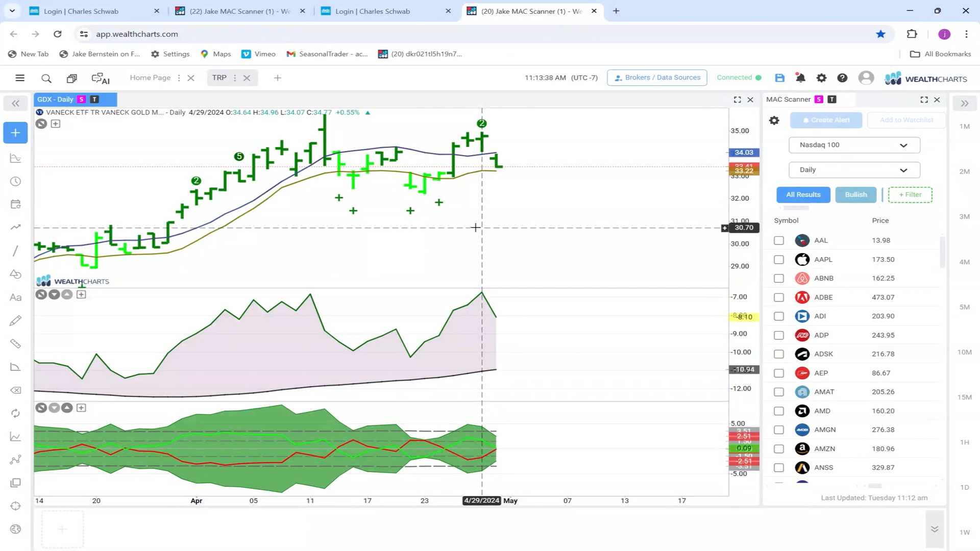Open the AI chat assistant icon

[x=101, y=78]
